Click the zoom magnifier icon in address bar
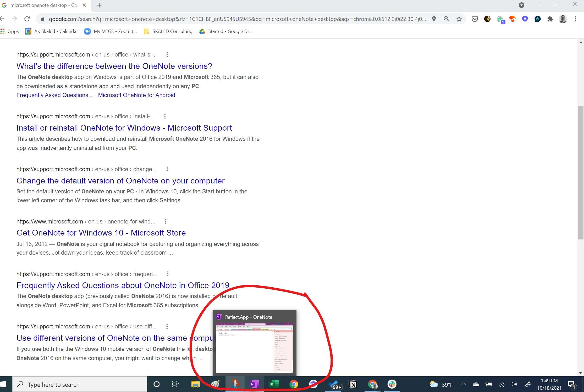The height and width of the screenshot is (392, 584). [x=447, y=19]
